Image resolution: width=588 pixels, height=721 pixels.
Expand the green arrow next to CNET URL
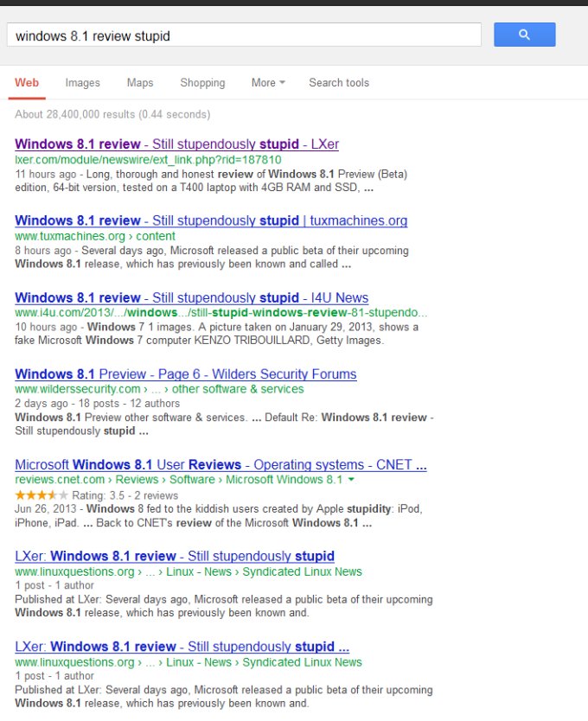click(x=352, y=479)
